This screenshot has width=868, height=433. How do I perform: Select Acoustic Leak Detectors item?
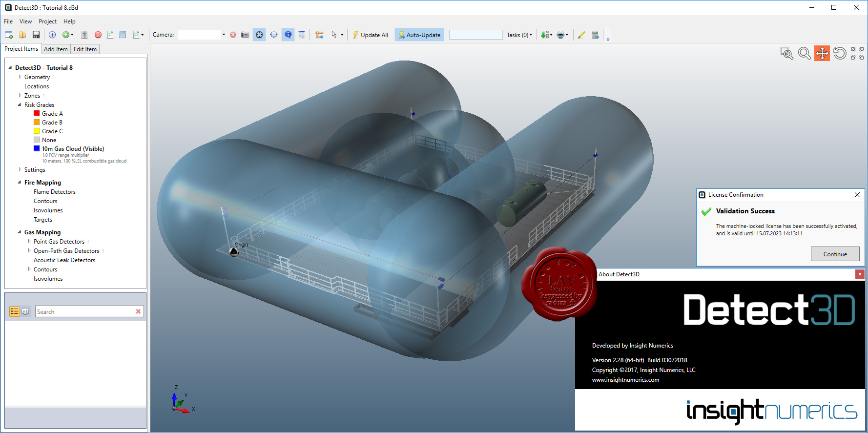pos(64,260)
